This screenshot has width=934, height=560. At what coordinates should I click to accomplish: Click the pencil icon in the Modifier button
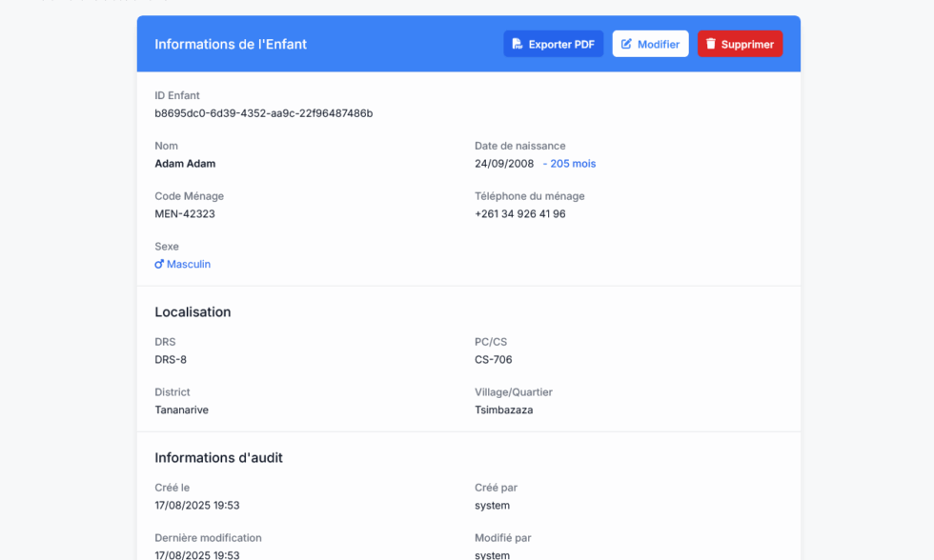[x=627, y=44]
